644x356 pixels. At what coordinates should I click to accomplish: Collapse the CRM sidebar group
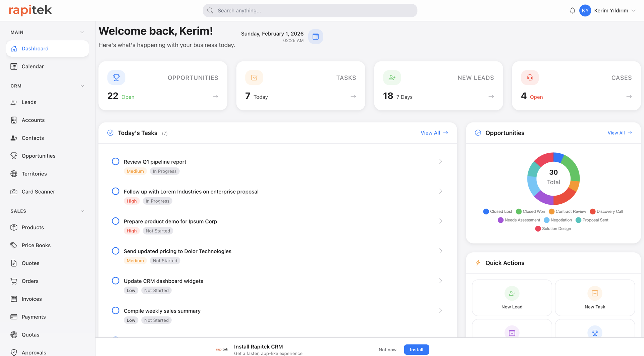click(x=83, y=86)
